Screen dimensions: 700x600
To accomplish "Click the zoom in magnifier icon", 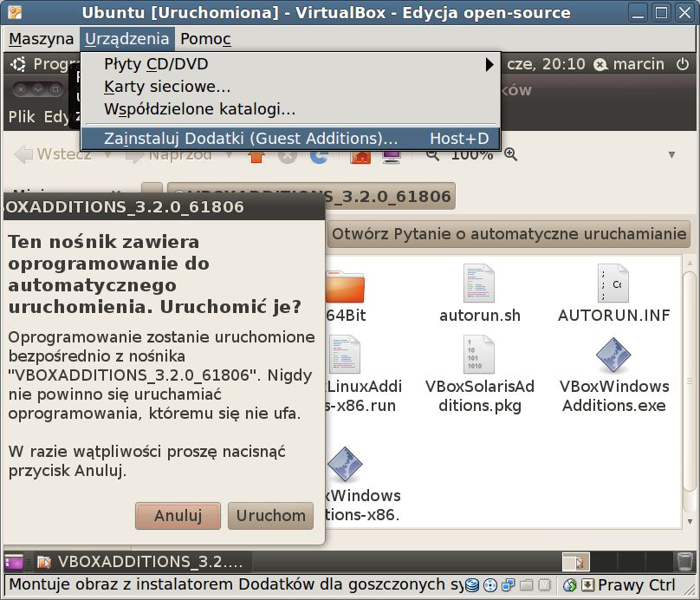I will click(x=511, y=154).
